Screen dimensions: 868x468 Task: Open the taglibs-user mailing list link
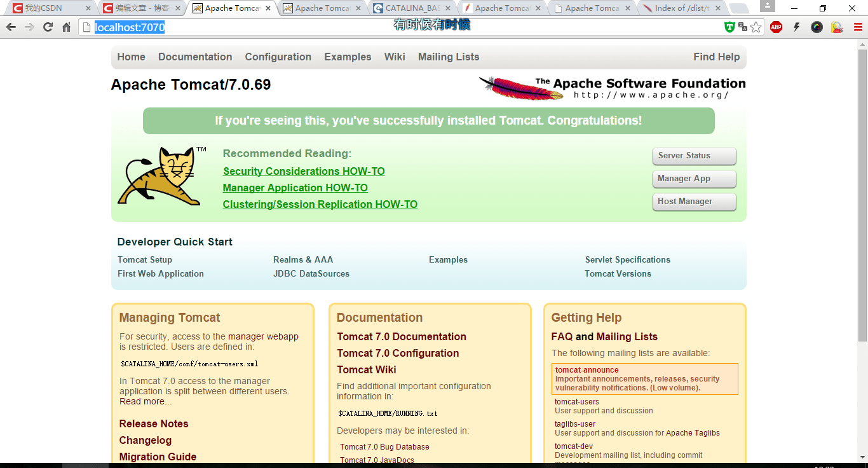[575, 424]
